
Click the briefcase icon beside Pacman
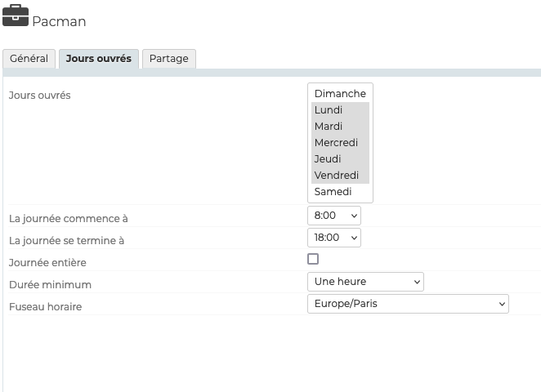coord(16,17)
